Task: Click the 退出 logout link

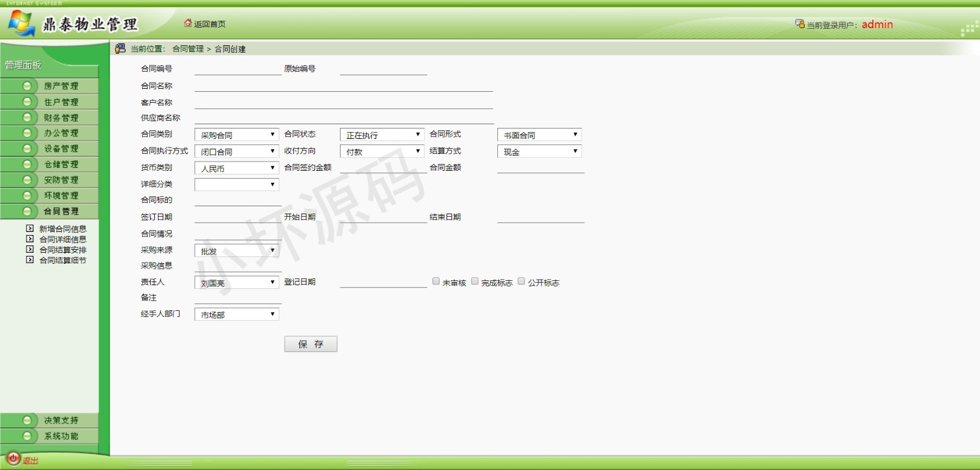Action: tap(30, 460)
